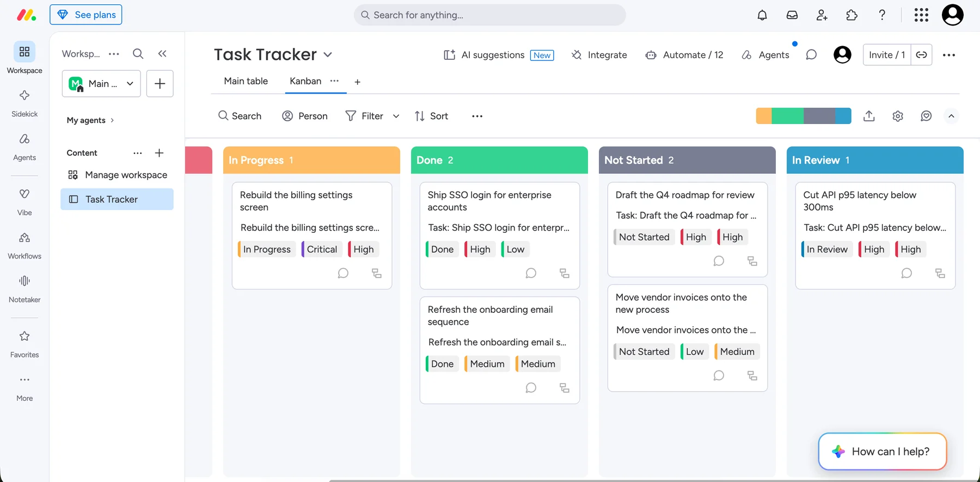Click the sidebar search magnifier icon
Screen dimensions: 980x482
138,53
